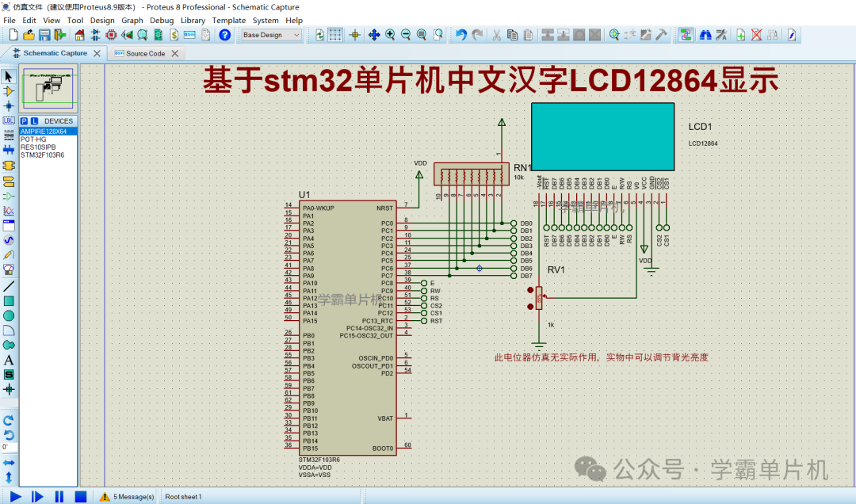Click the binoculars Search and Tag icon
856x504 pixels.
[705, 35]
